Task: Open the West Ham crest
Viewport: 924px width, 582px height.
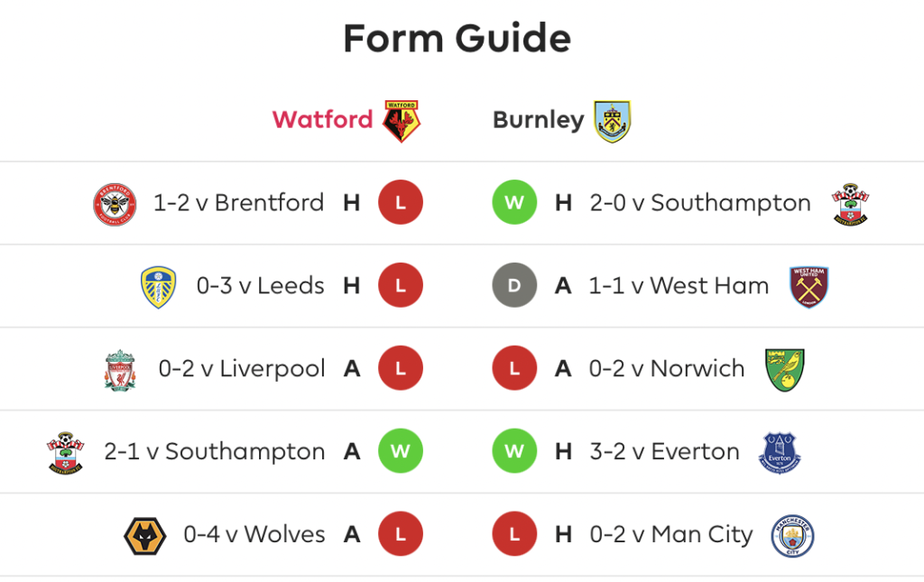Action: point(809,287)
